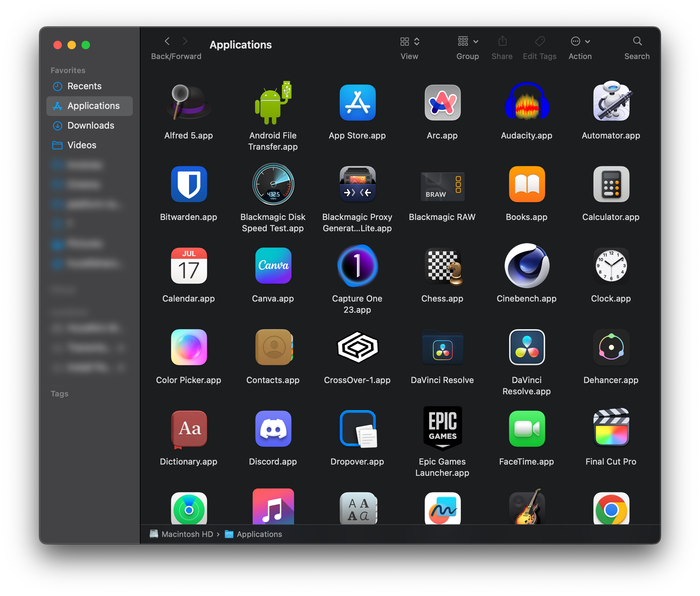The height and width of the screenshot is (596, 700).
Task: Open the App Store application
Action: click(357, 103)
